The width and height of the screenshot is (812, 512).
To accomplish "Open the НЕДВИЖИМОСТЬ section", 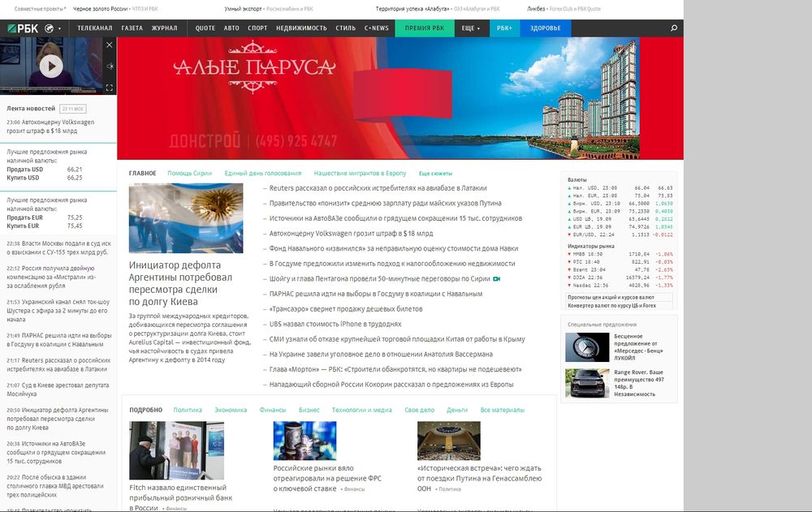I will pos(301,28).
